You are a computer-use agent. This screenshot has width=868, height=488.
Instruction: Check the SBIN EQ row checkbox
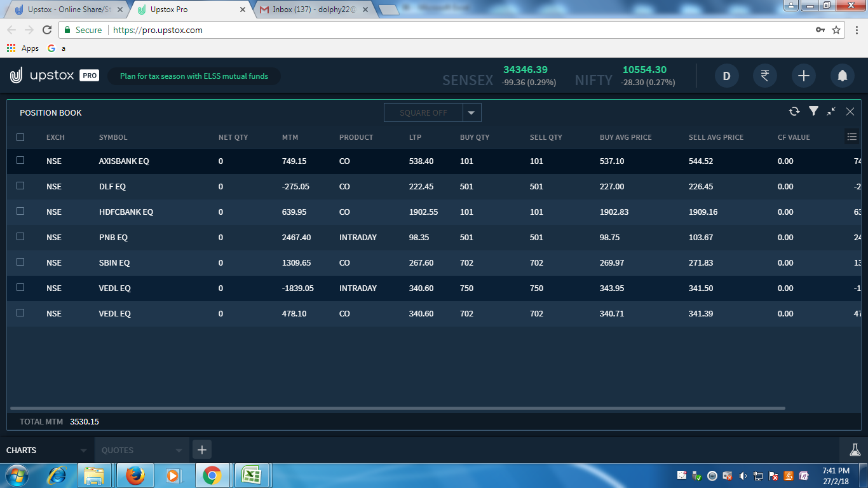(20, 262)
